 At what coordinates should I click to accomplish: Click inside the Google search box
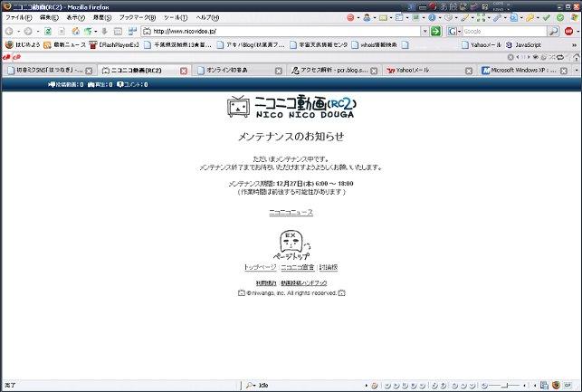pos(504,32)
